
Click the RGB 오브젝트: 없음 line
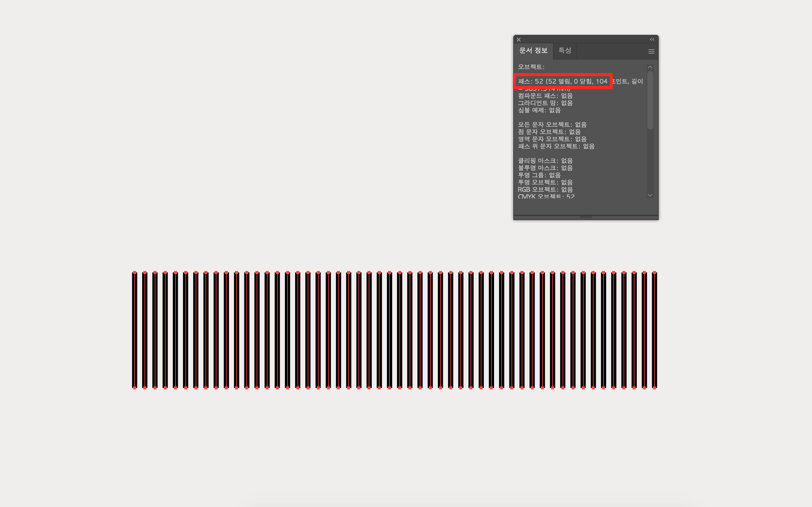point(545,189)
